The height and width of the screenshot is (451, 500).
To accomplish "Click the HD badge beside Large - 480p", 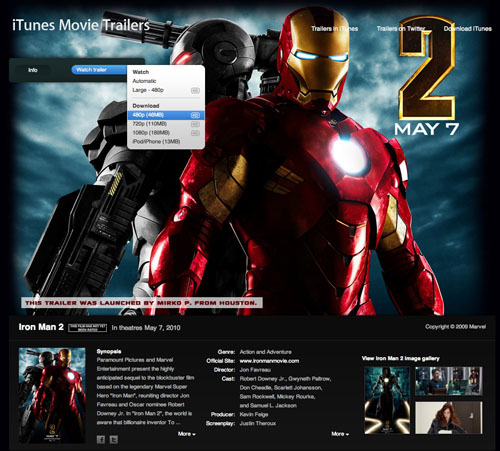I will coord(195,90).
